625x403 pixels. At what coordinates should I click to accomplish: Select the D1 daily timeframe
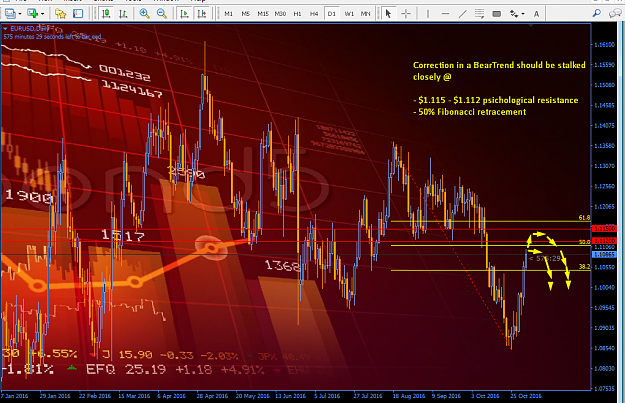(331, 14)
